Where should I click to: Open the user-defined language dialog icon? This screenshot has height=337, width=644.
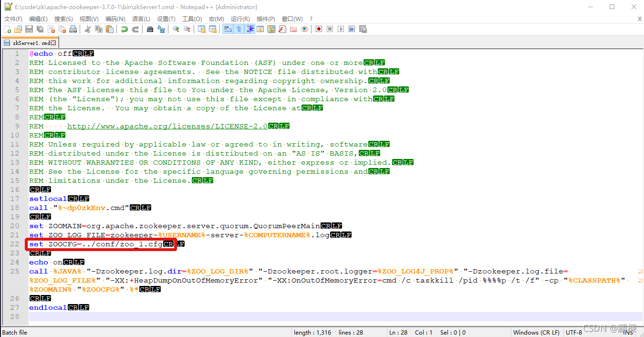pos(260,29)
